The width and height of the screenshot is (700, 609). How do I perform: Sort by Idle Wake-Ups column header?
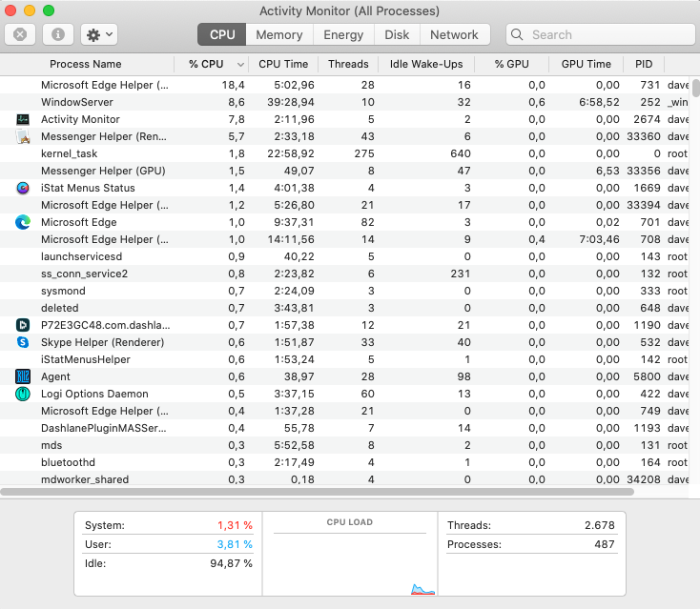[x=426, y=64]
